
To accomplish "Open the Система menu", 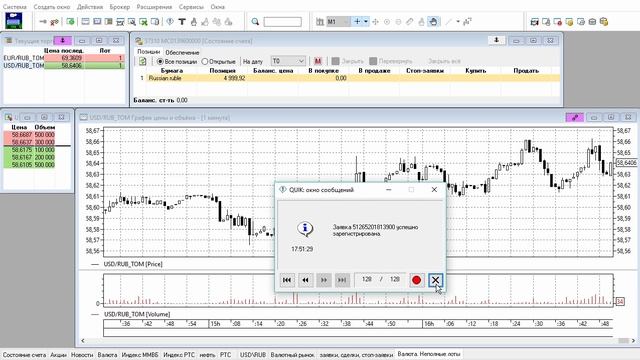I will pos(15,7).
